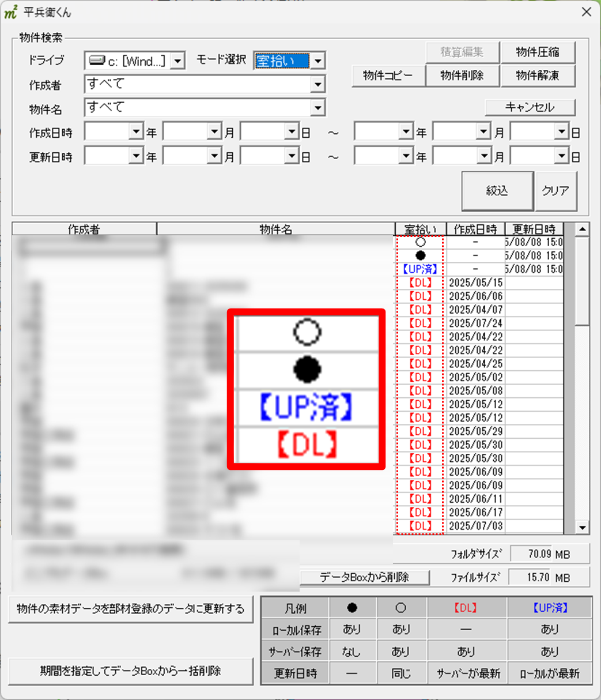Click the app logo in title bar
Screen dimensions: 601x700
pos(11,13)
